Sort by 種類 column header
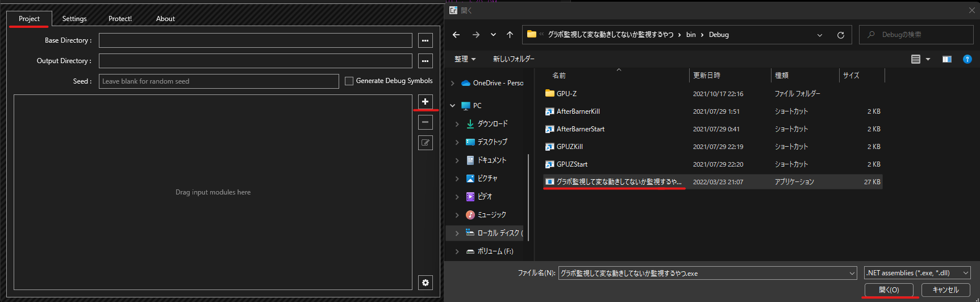The image size is (980, 302). pyautogui.click(x=805, y=76)
